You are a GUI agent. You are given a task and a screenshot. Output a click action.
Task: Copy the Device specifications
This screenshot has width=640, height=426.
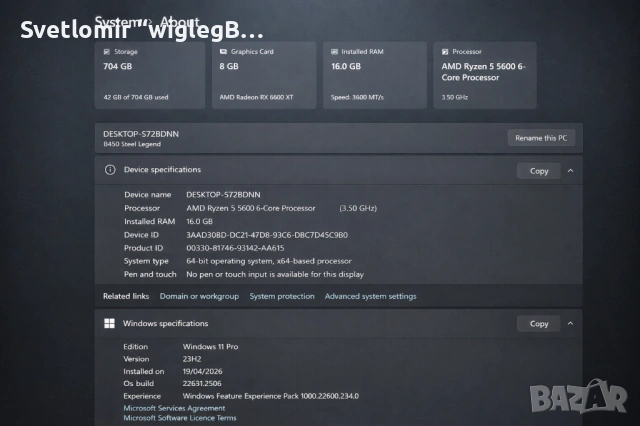[539, 171]
